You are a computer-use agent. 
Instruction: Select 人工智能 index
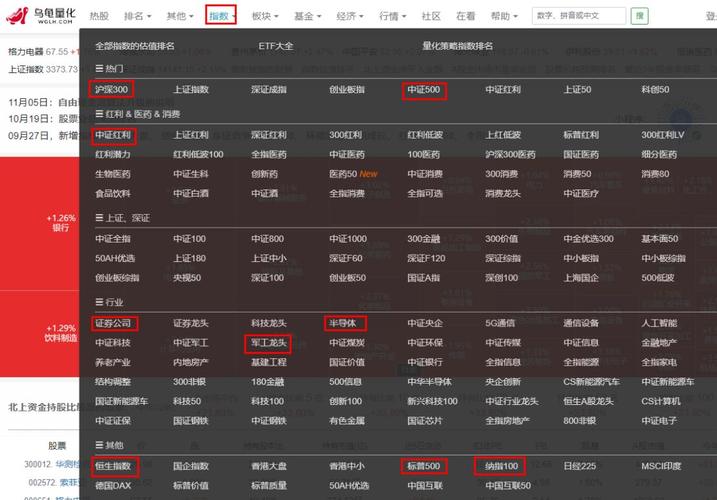pyautogui.click(x=659, y=323)
